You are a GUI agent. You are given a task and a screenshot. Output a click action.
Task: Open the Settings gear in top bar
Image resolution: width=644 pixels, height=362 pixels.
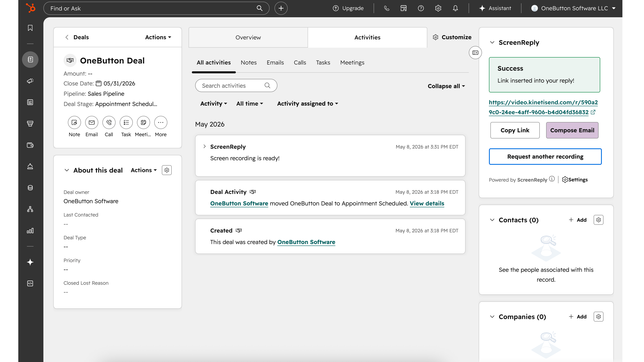[x=438, y=8]
